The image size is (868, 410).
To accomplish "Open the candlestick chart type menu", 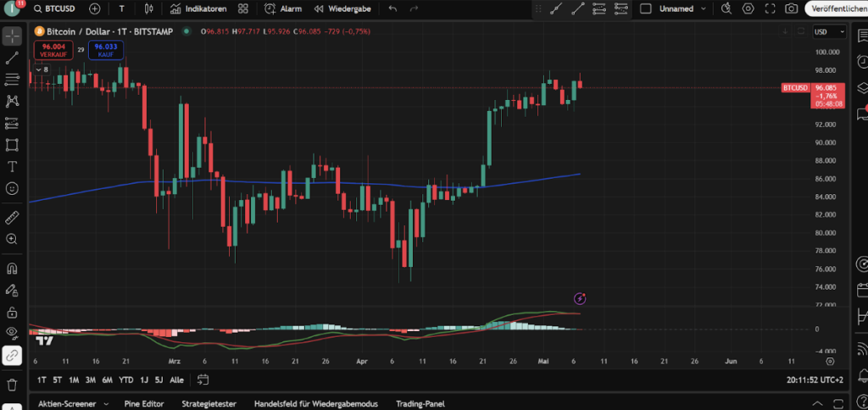I will pyautogui.click(x=148, y=8).
